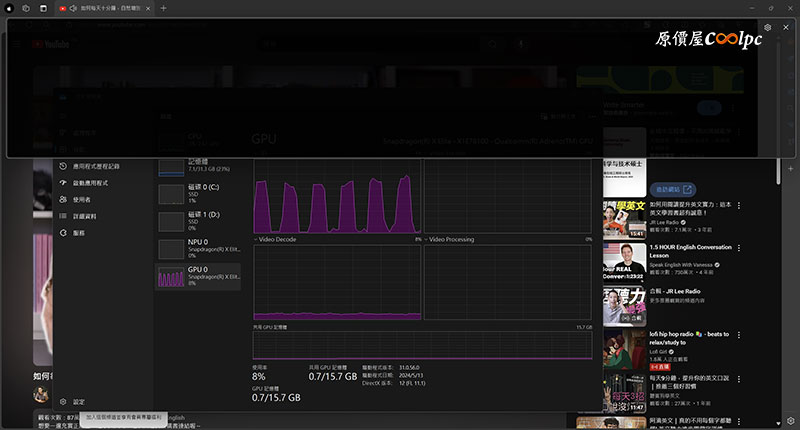Viewport: 800px width, 430px height.
Task: Open more options for 每天9分鐘 video
Action: point(739,379)
